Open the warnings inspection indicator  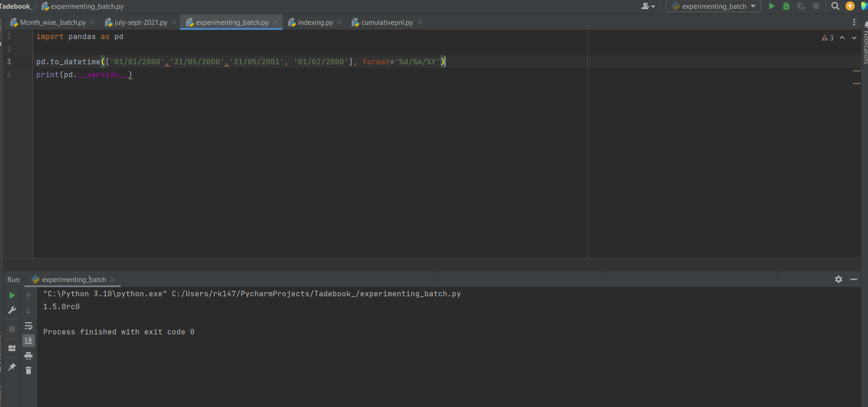pos(828,38)
